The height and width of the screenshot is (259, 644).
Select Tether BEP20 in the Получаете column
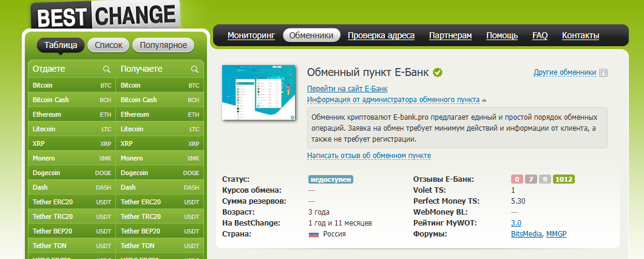pyautogui.click(x=160, y=232)
